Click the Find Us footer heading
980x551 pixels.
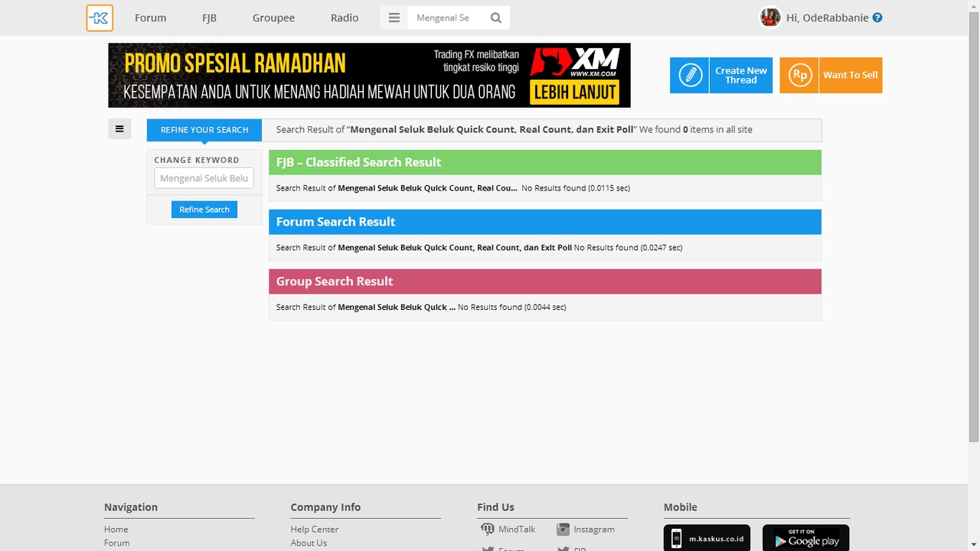point(496,507)
